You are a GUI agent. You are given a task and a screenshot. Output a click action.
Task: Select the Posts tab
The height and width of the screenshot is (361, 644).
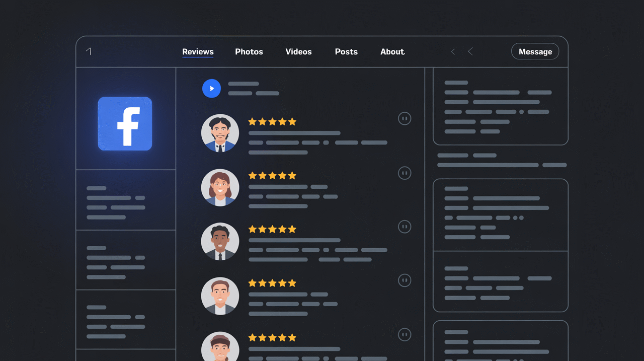pyautogui.click(x=346, y=52)
